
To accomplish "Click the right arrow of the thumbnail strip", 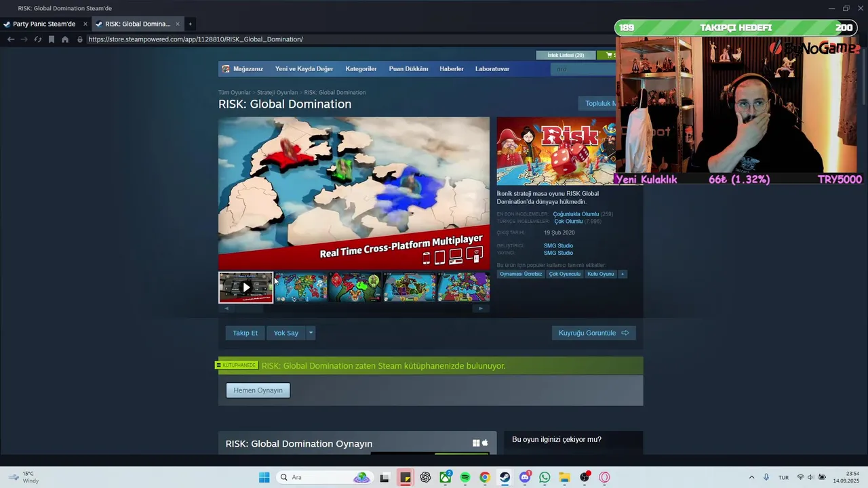I will [481, 308].
